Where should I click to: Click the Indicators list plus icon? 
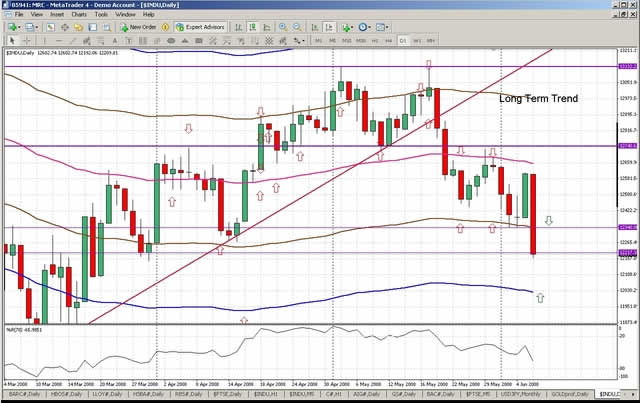(346, 27)
